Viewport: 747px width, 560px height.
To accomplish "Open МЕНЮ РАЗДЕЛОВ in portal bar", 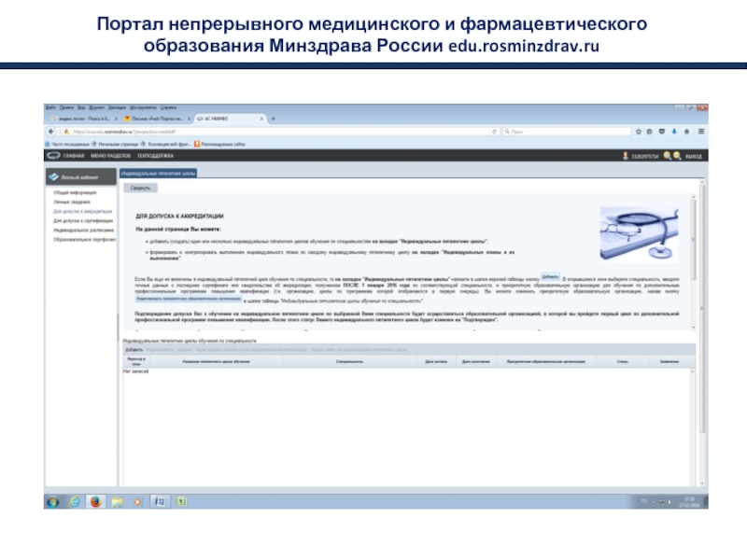I will [110, 156].
